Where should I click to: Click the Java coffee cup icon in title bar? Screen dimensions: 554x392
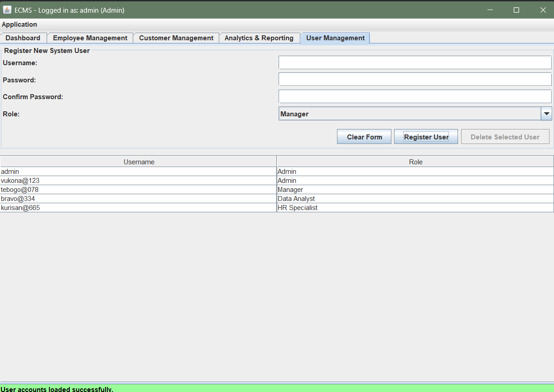coord(6,10)
